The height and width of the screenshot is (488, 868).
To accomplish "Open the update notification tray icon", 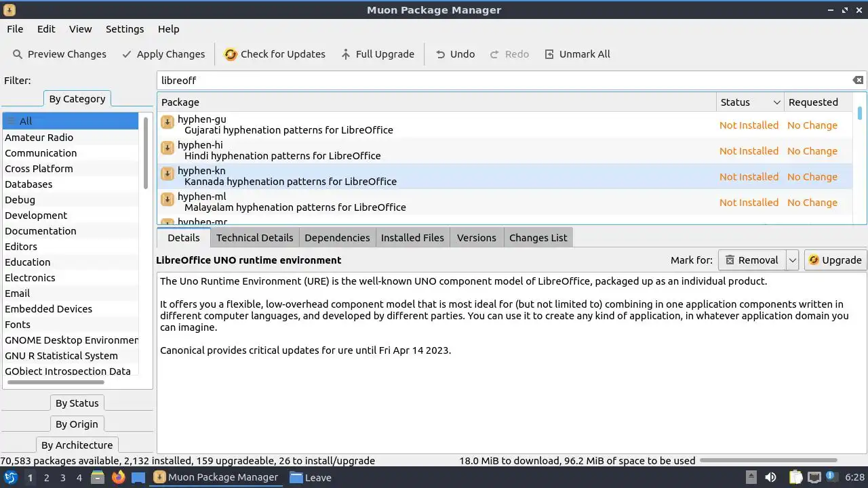I will [x=830, y=477].
